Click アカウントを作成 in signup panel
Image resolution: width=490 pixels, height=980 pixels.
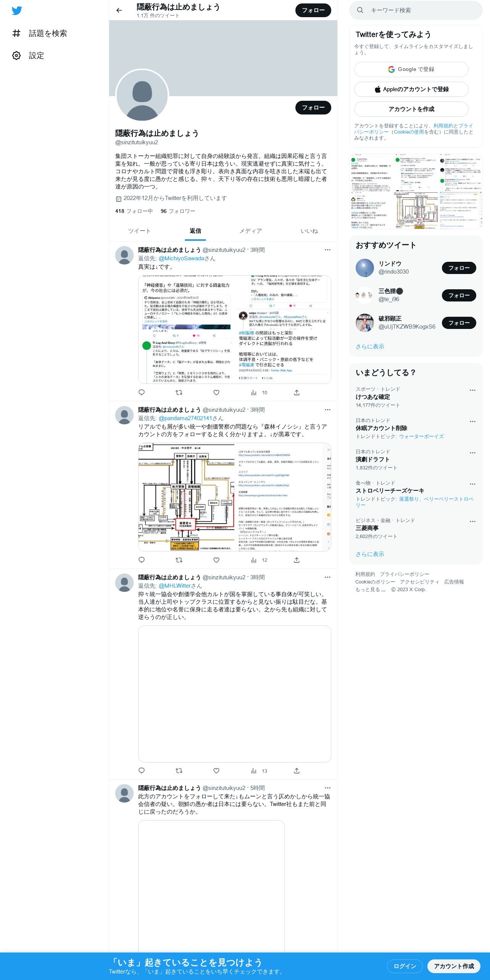coord(411,109)
